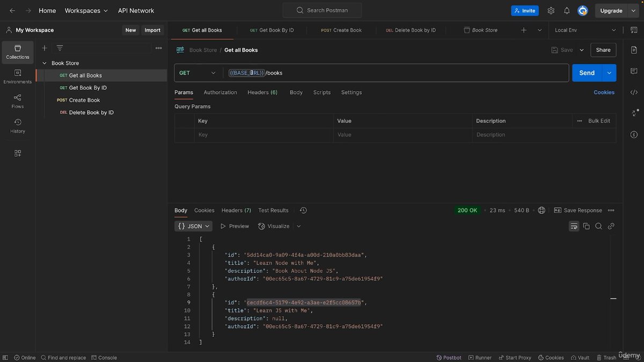Switch to the Create Book tab
Screen dimensions: 644x362
341,30
